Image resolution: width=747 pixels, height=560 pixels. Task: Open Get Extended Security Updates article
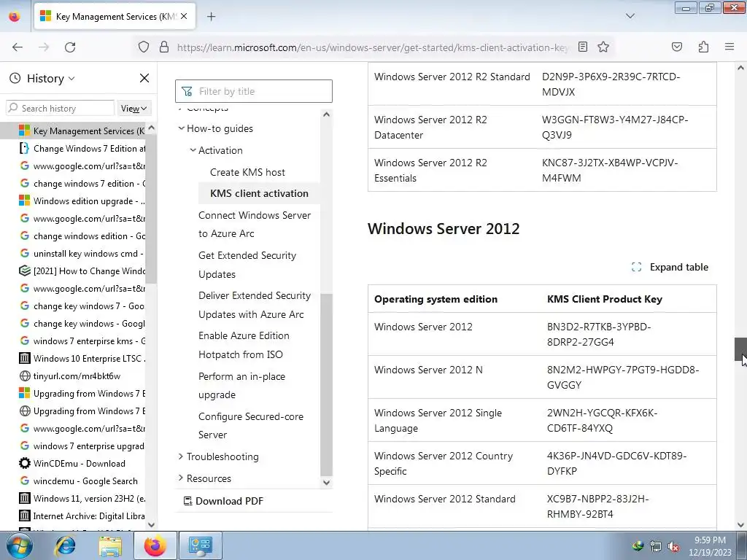point(247,265)
